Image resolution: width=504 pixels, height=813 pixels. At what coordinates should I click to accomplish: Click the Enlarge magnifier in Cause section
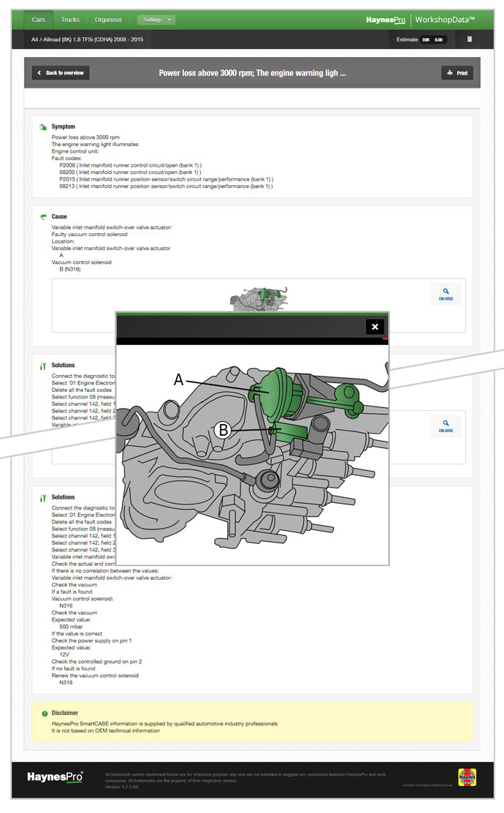[446, 295]
